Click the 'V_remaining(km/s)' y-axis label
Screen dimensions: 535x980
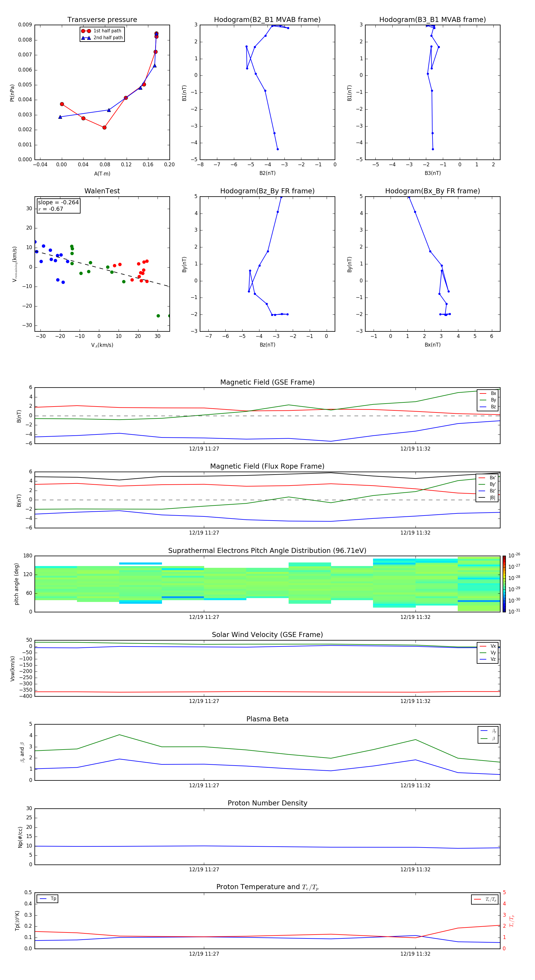(15, 264)
